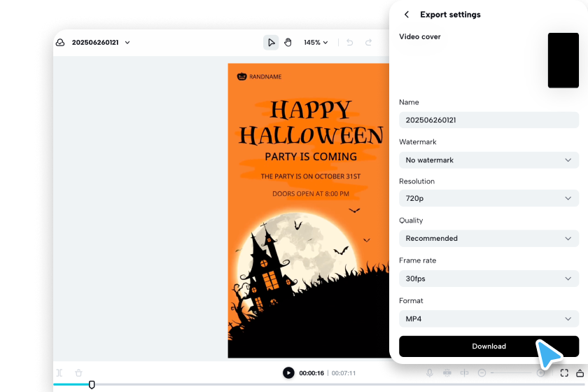Select the video cover thumbnail

[563, 60]
